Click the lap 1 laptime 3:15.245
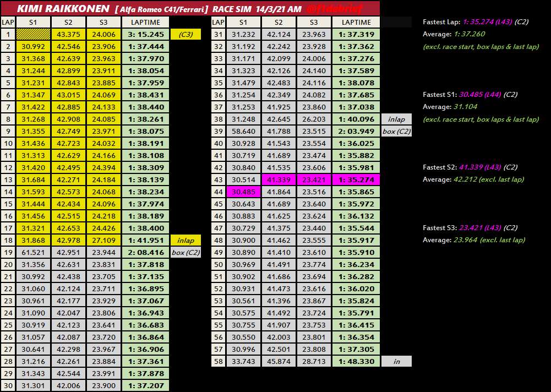551x392 pixels. [145, 35]
